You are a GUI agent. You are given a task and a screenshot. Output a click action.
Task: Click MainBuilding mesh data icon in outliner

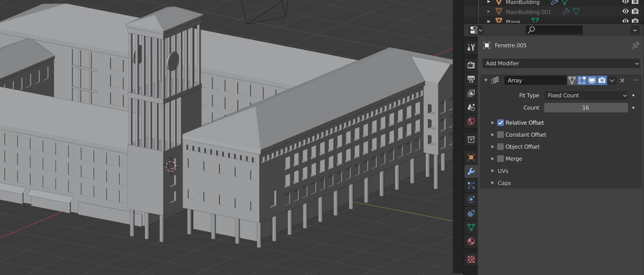point(565,2)
